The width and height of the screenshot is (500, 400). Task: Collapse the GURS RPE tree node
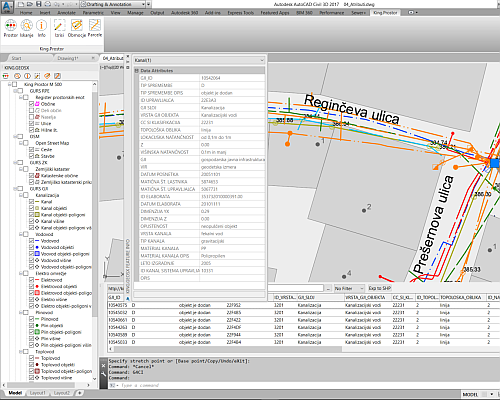[x=15, y=91]
